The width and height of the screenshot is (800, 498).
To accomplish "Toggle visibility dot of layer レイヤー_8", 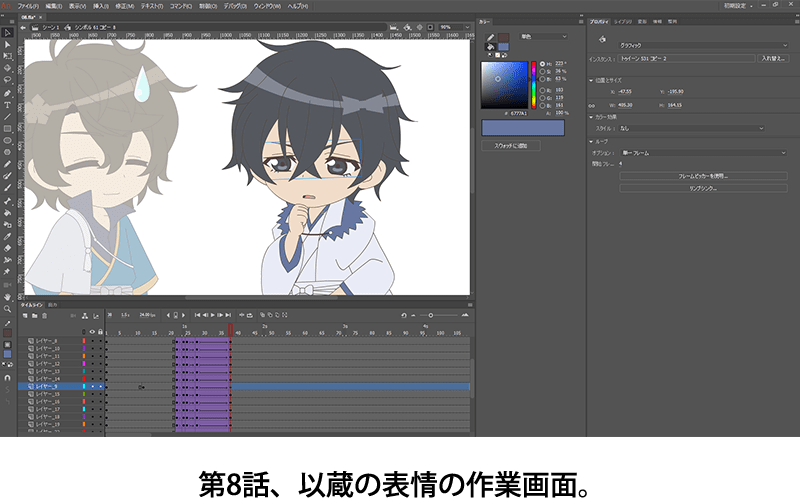I will [92, 341].
